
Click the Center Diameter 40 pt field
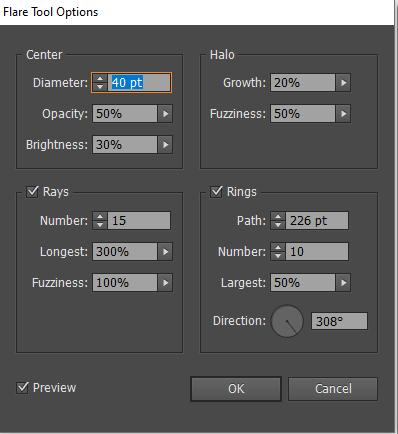(x=139, y=83)
